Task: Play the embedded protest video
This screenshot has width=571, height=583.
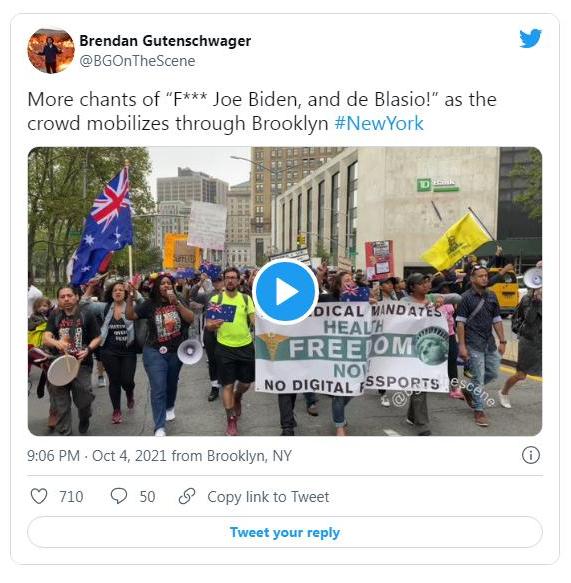Action: (x=285, y=292)
